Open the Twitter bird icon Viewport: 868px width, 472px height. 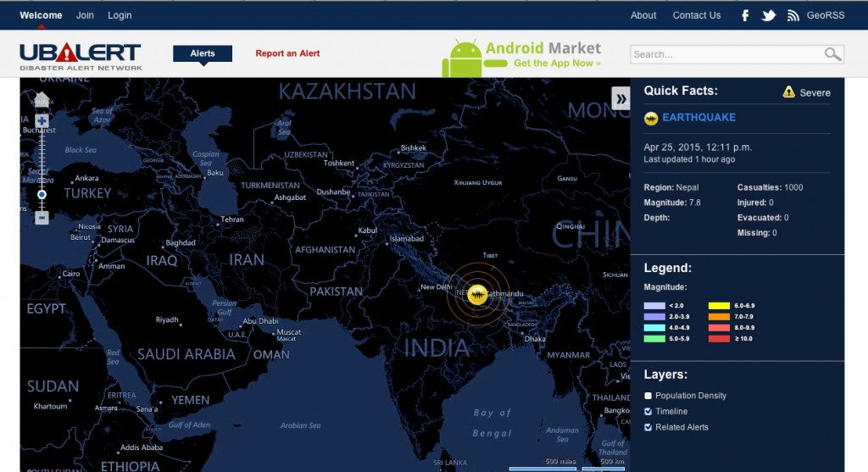click(x=769, y=15)
